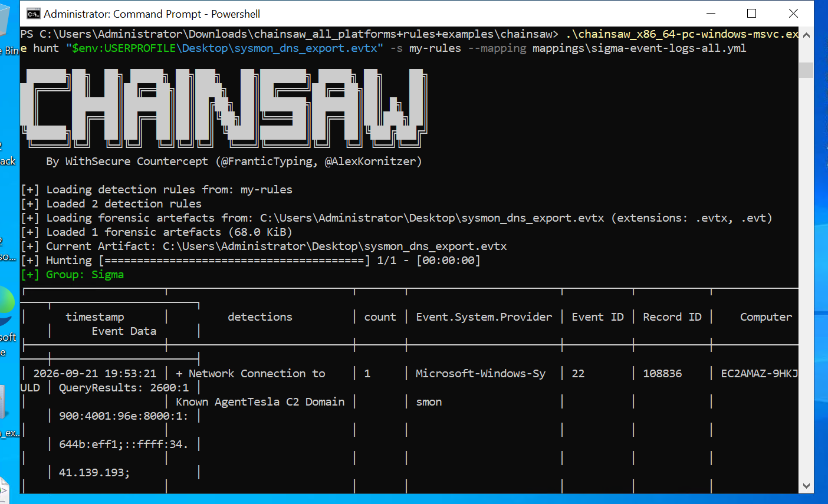Viewport: 828px width, 504px height.
Task: Click the 'Event Data' column header
Action: point(124,331)
